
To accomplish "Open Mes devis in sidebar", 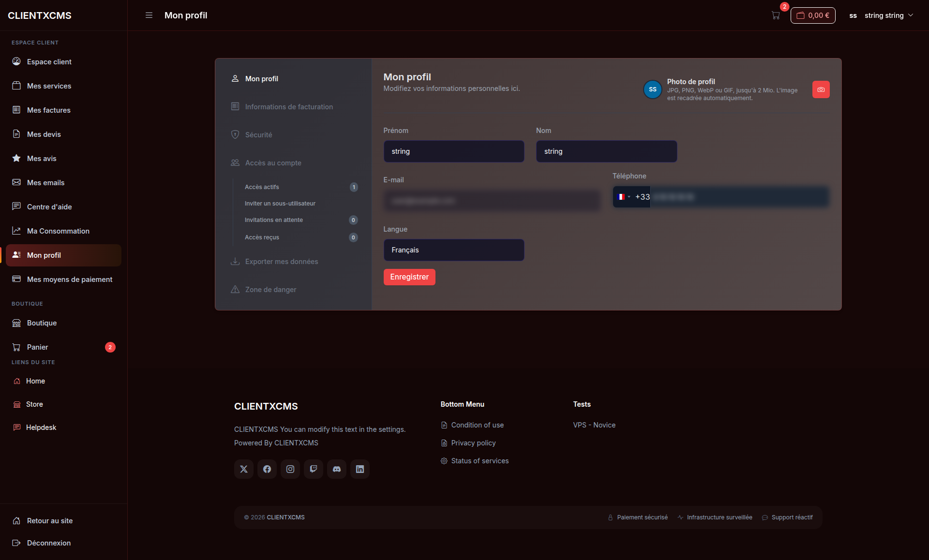I will (x=63, y=134).
